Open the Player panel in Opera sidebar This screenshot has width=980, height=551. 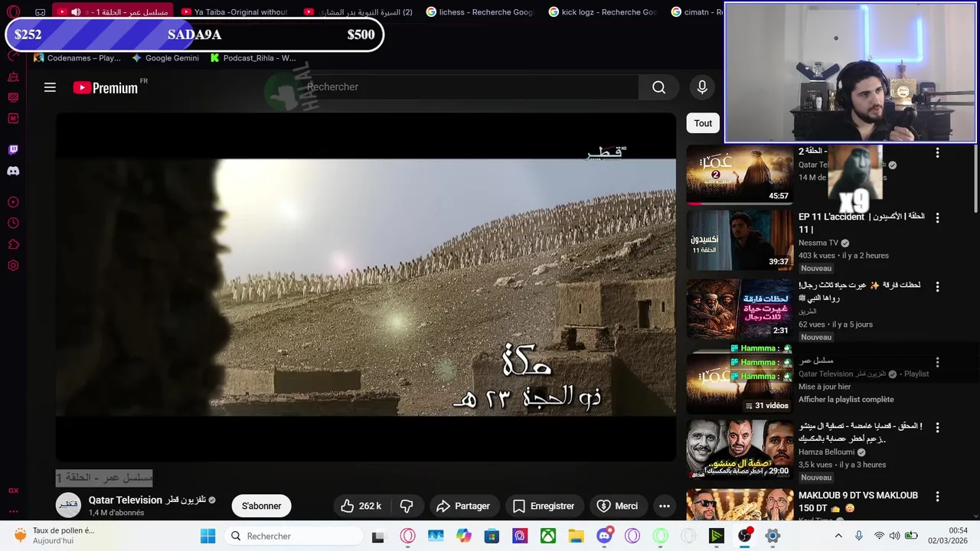(x=13, y=202)
